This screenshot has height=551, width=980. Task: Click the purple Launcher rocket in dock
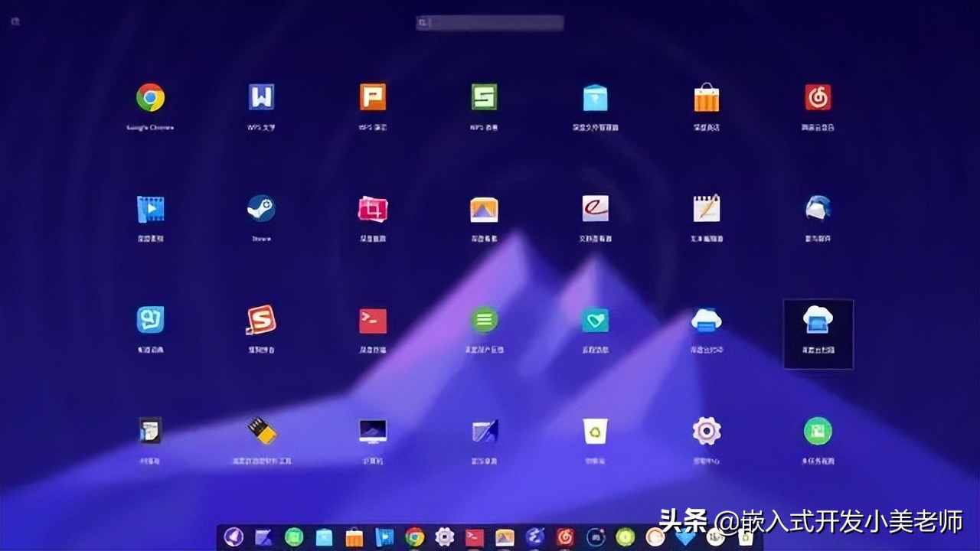pos(234,537)
